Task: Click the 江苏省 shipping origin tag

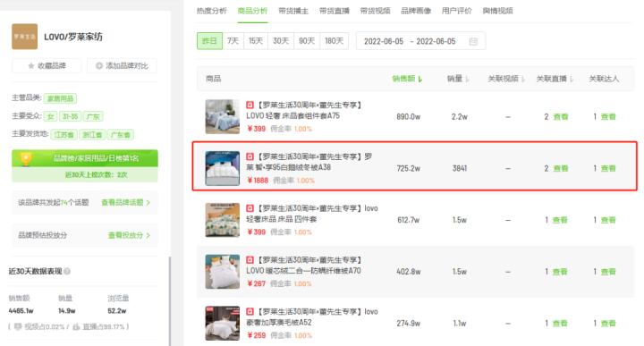Action: point(64,135)
